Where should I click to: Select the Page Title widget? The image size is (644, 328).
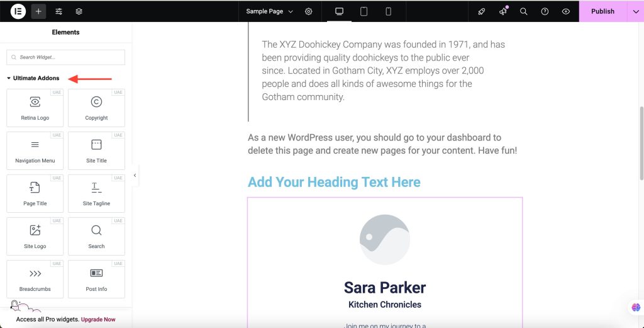(35, 194)
